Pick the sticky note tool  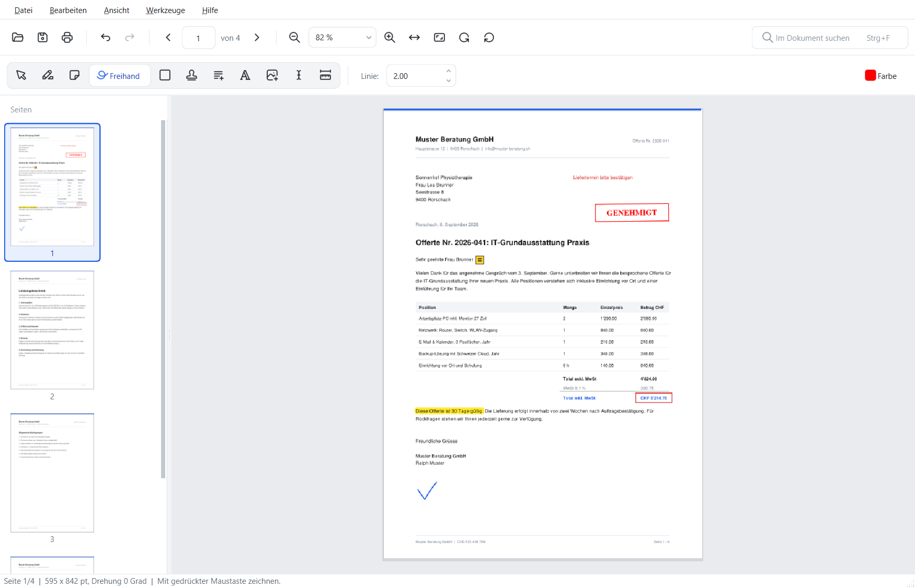(x=74, y=75)
